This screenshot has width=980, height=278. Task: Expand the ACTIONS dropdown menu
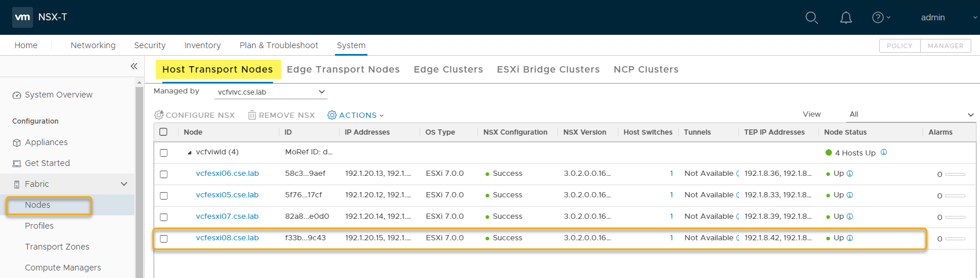356,115
